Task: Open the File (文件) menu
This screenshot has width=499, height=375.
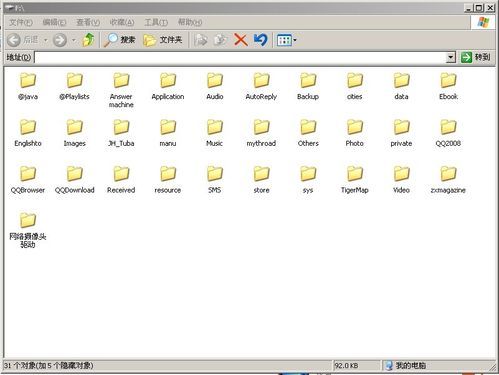Action: coord(21,22)
